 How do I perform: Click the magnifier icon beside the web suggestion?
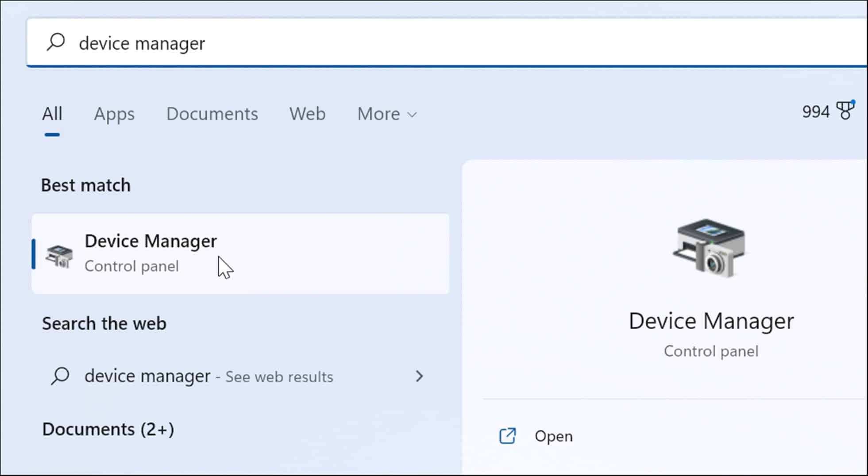[61, 376]
